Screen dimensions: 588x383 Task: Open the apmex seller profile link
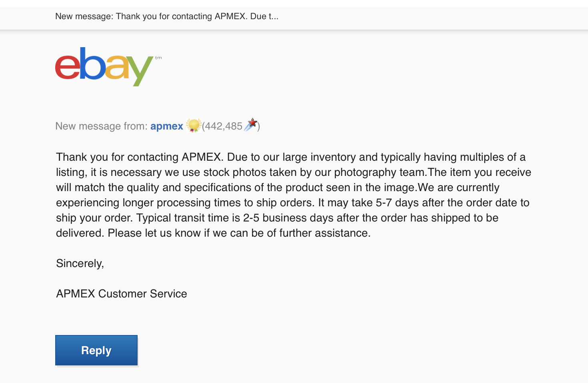[166, 126]
